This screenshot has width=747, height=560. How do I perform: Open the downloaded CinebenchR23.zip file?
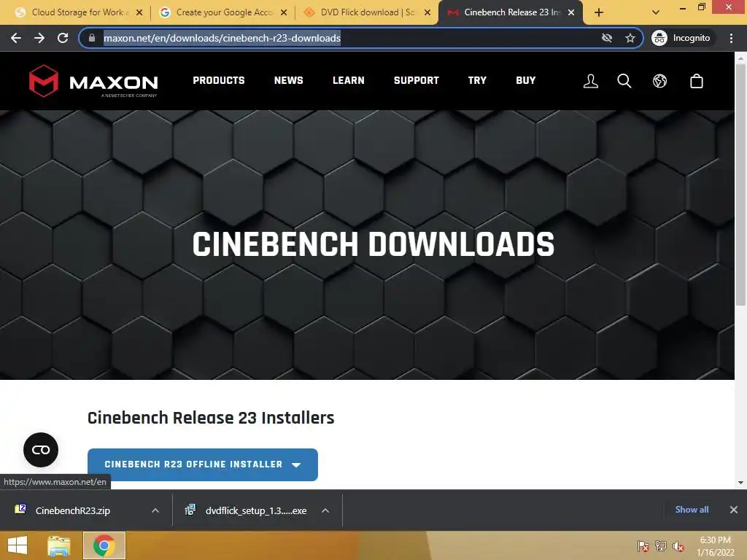coord(72,510)
